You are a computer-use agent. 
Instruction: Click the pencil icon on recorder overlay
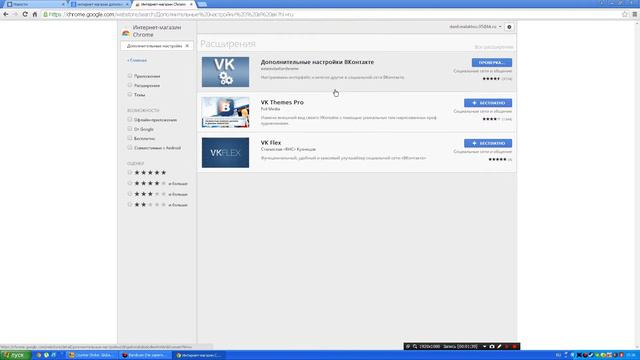click(x=499, y=346)
